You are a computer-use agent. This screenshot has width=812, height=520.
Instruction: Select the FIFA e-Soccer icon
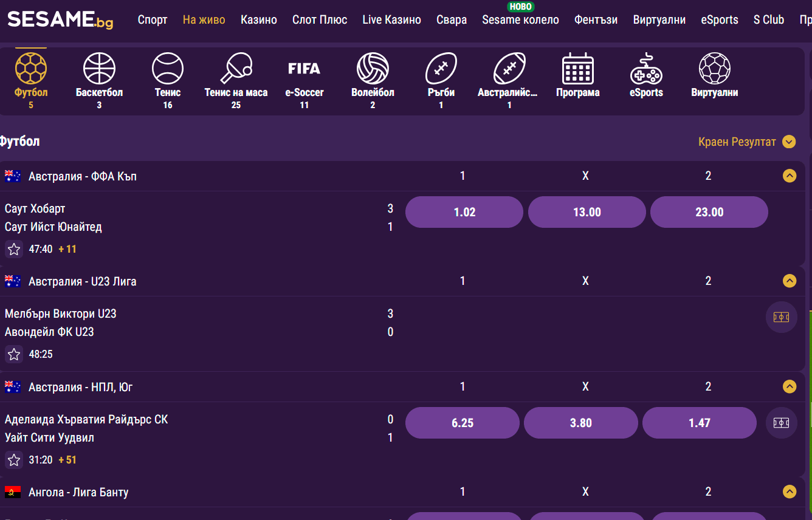304,68
